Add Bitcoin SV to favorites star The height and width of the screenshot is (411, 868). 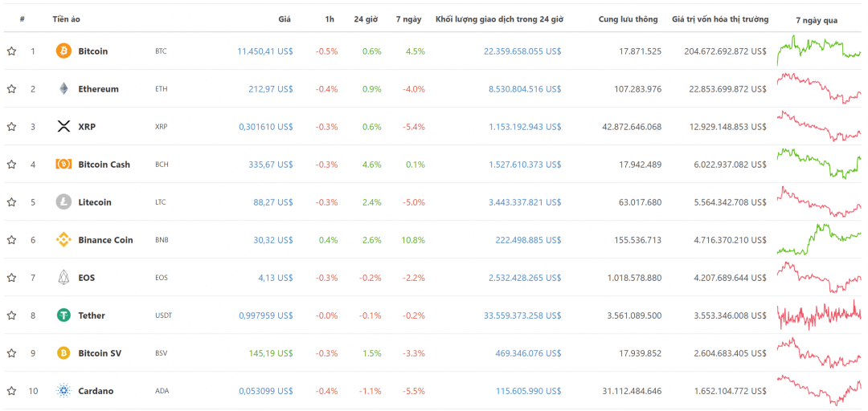point(11,353)
